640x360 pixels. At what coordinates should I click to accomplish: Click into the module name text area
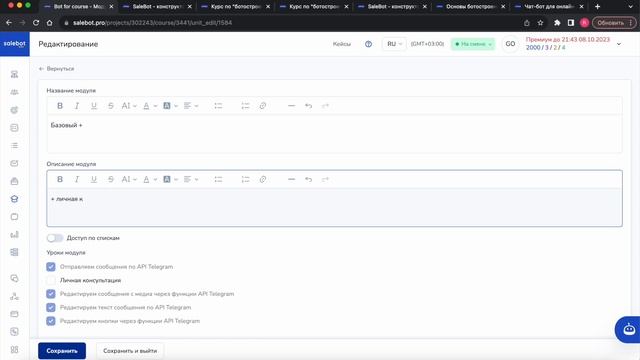334,134
